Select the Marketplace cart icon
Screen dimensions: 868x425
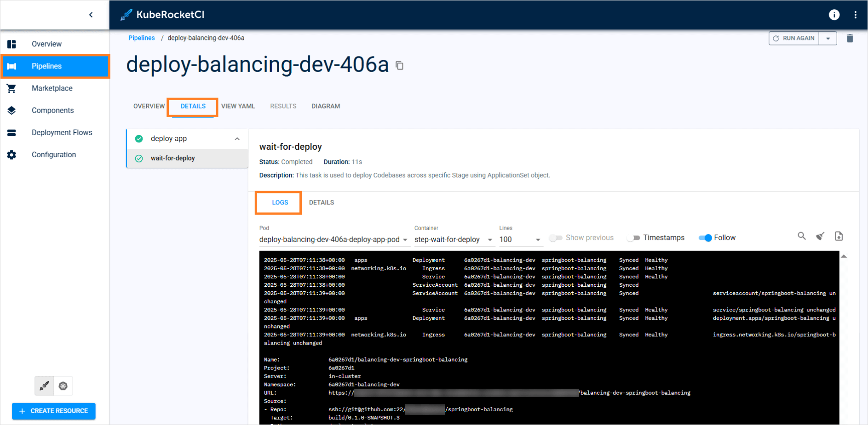[x=11, y=88]
